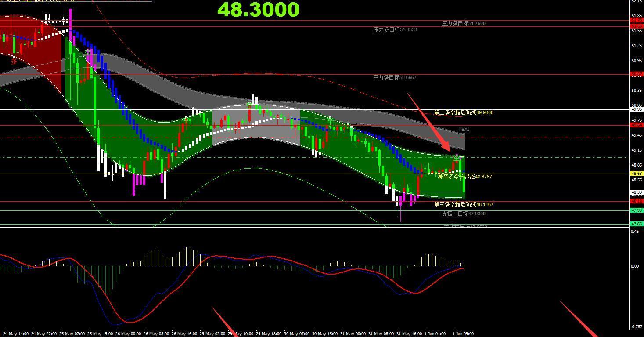Click the 26 May 08:00 time label
Screen dimensions: 644x337
point(157,334)
